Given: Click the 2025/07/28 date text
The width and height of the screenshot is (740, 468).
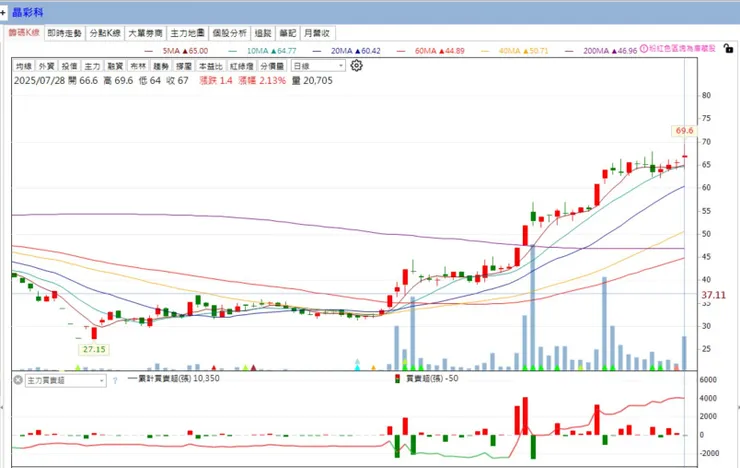Looking at the screenshot, I should (40, 81).
